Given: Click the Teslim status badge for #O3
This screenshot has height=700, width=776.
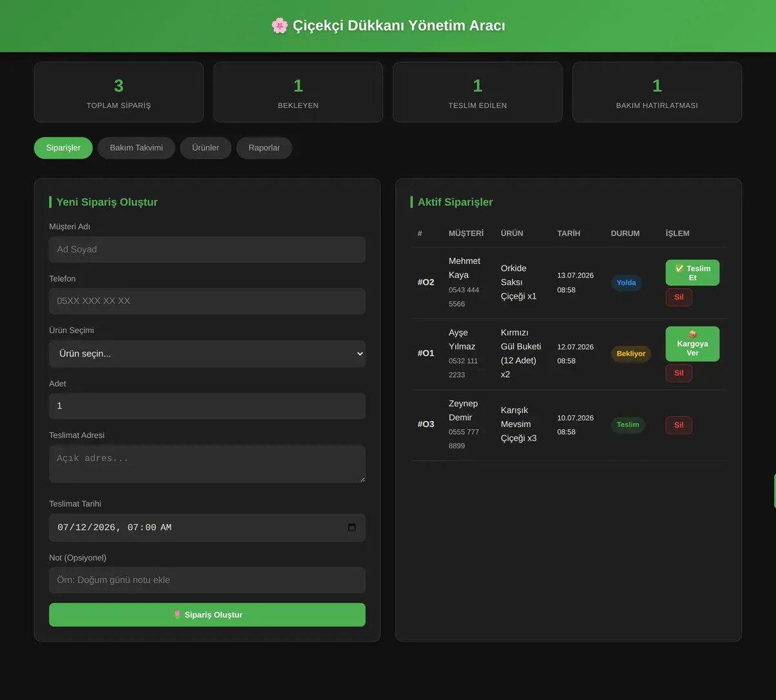Looking at the screenshot, I should pos(628,425).
